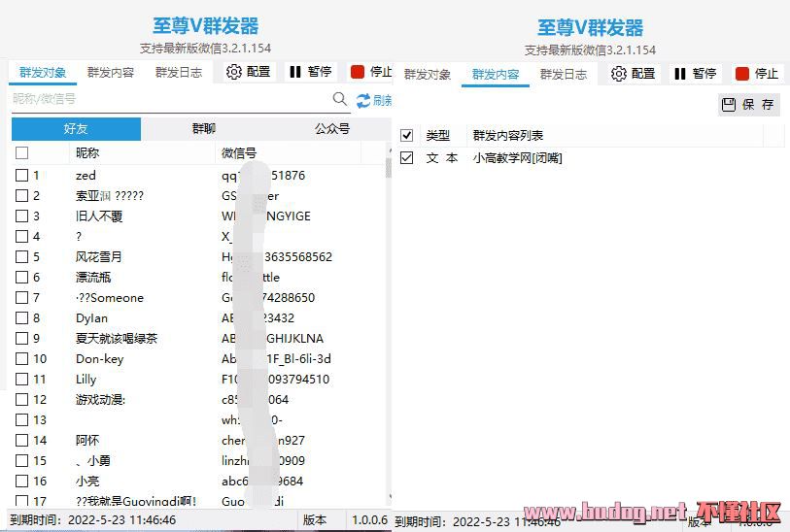The height and width of the screenshot is (532, 790).
Task: Select nickname 夏天就该喝绿茶
Action: pos(117,338)
